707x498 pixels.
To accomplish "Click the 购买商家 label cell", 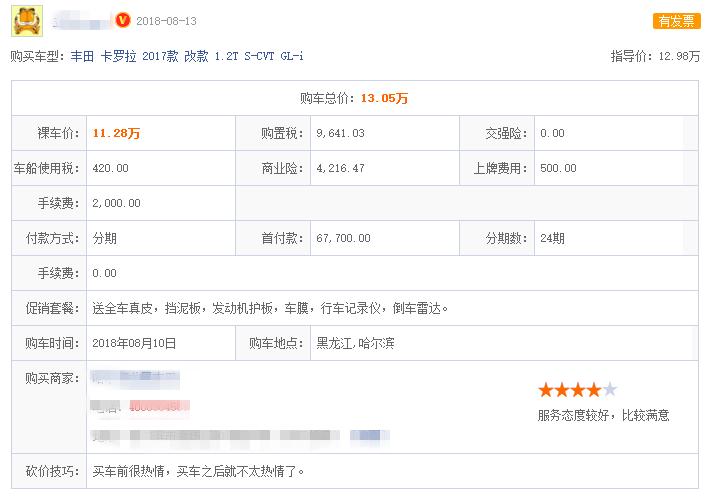I will [49, 407].
